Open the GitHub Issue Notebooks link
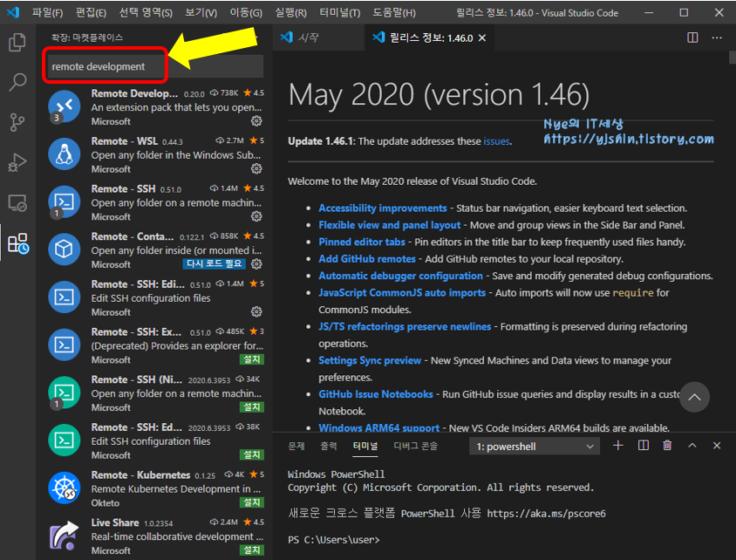736x560 pixels. tap(376, 393)
